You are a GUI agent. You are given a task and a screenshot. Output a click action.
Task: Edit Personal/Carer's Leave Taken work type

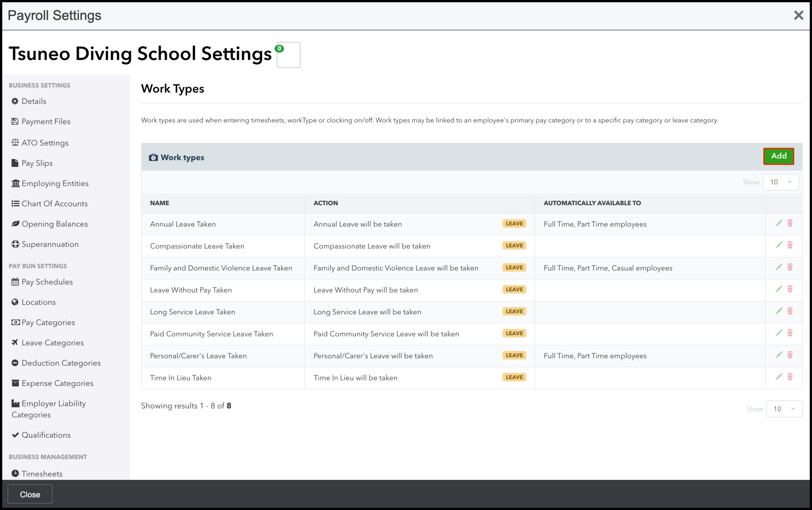[x=778, y=355]
